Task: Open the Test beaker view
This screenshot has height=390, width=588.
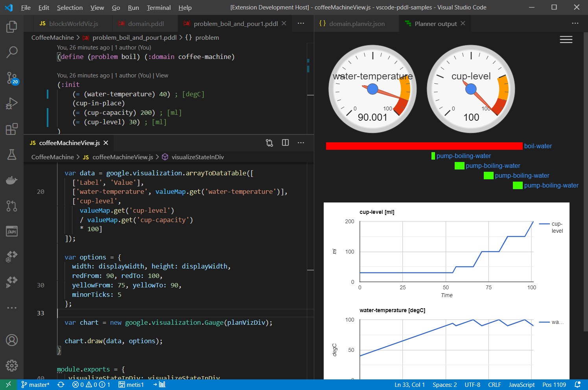Action: (12, 155)
